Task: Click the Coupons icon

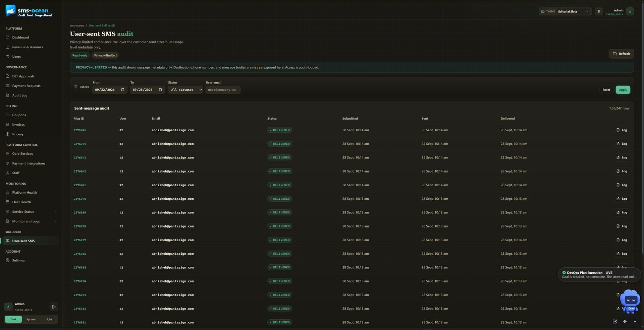Action: (x=7, y=115)
